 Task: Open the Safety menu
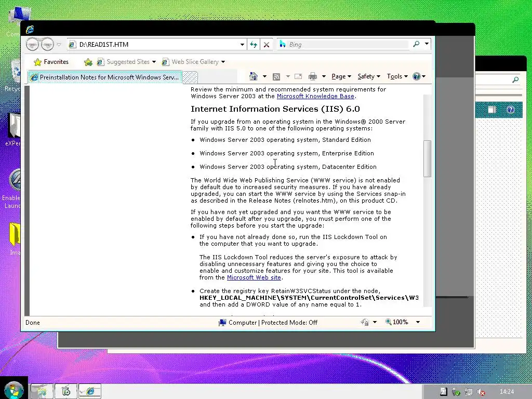click(x=369, y=76)
